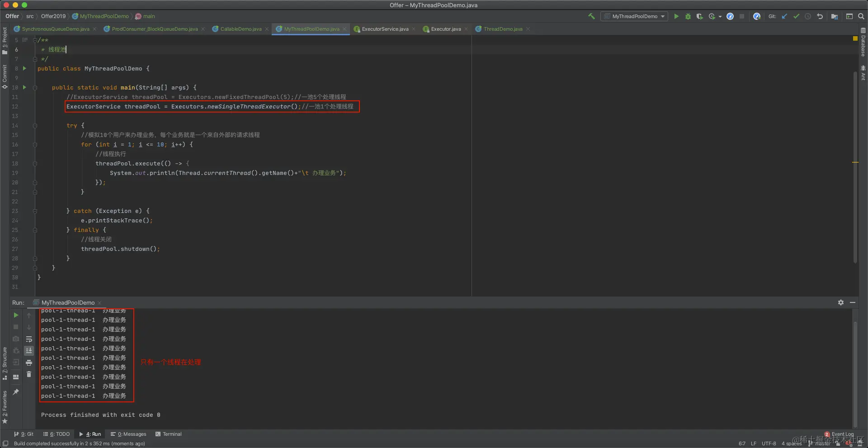Viewport: 868px width, 448px height.
Task: Collapse the catch block fold marker
Action: click(35, 211)
